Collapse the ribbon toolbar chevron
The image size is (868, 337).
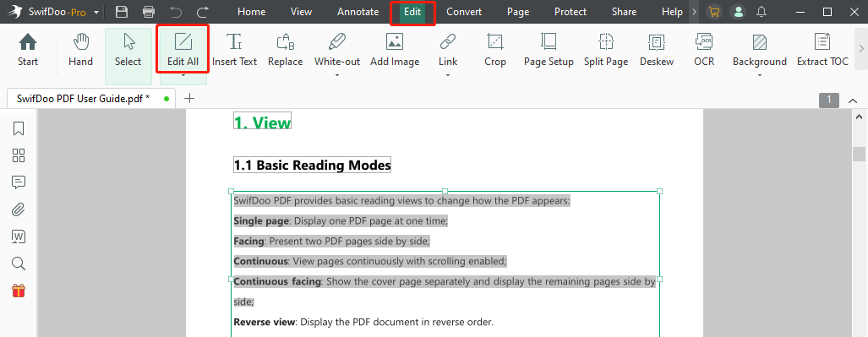[853, 101]
